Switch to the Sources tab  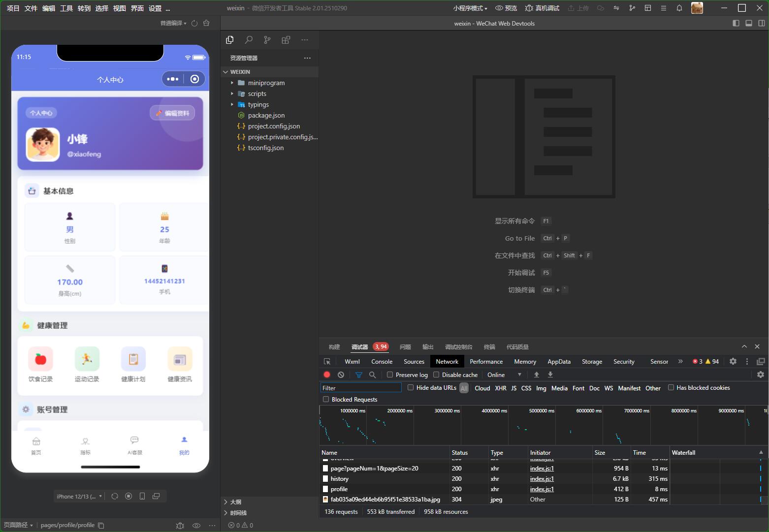click(x=414, y=361)
